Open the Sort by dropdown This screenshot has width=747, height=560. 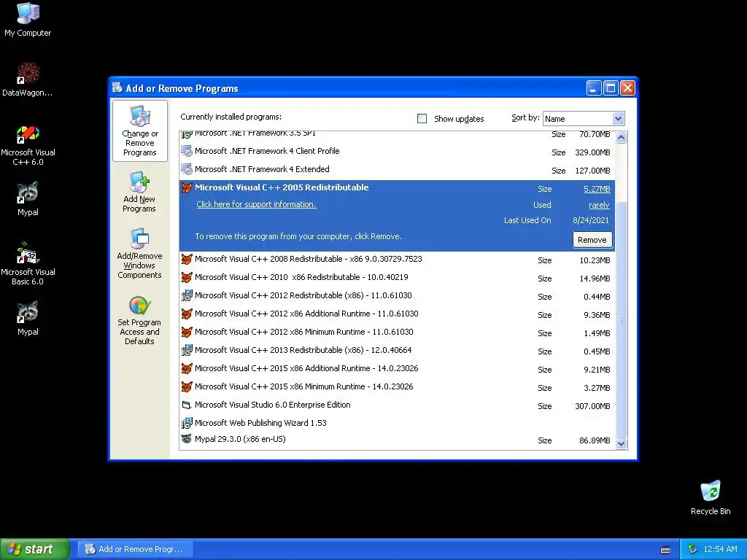pos(618,119)
